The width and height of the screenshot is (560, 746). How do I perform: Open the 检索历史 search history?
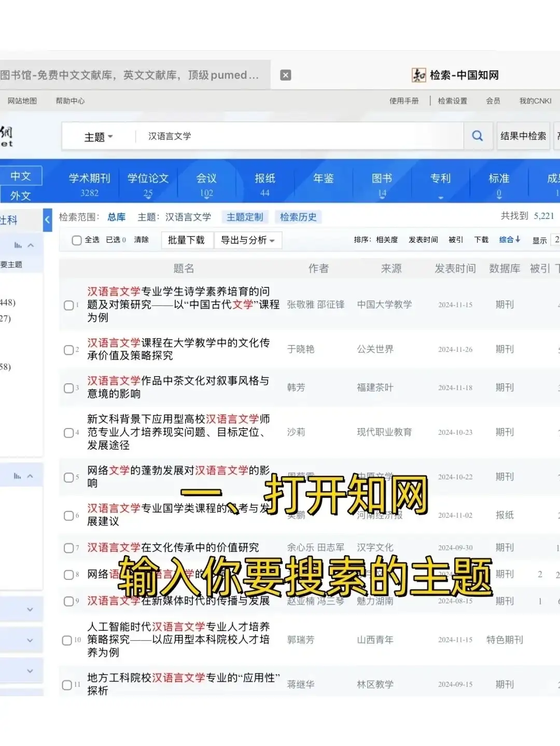298,217
